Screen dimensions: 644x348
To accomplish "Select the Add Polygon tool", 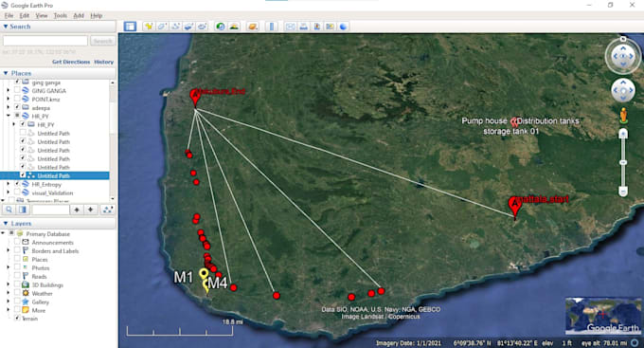I will 162,27.
